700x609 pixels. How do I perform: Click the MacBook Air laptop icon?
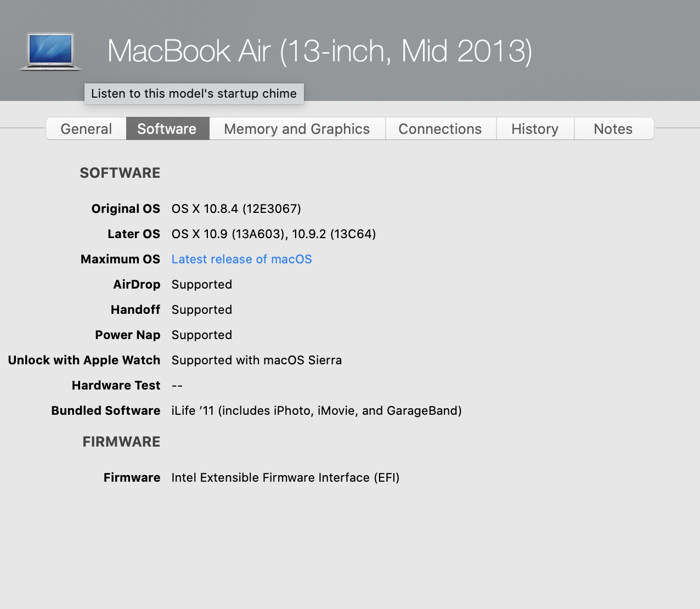[x=50, y=52]
